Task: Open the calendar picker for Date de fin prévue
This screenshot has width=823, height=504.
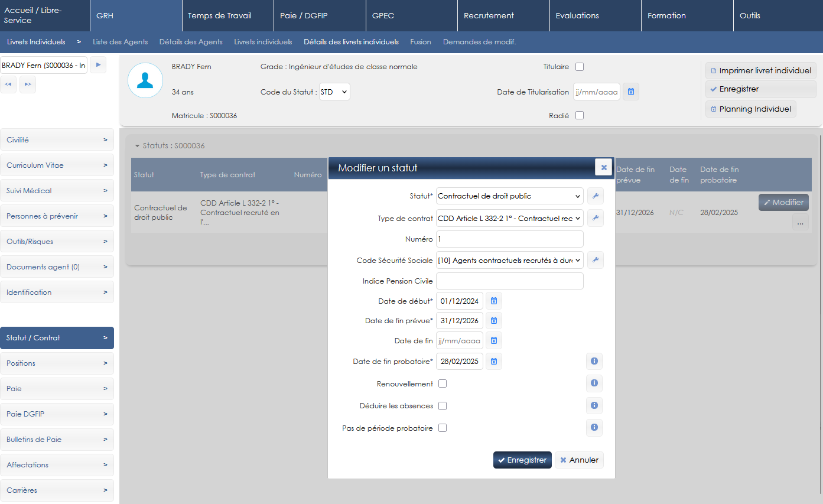Action: (x=494, y=321)
